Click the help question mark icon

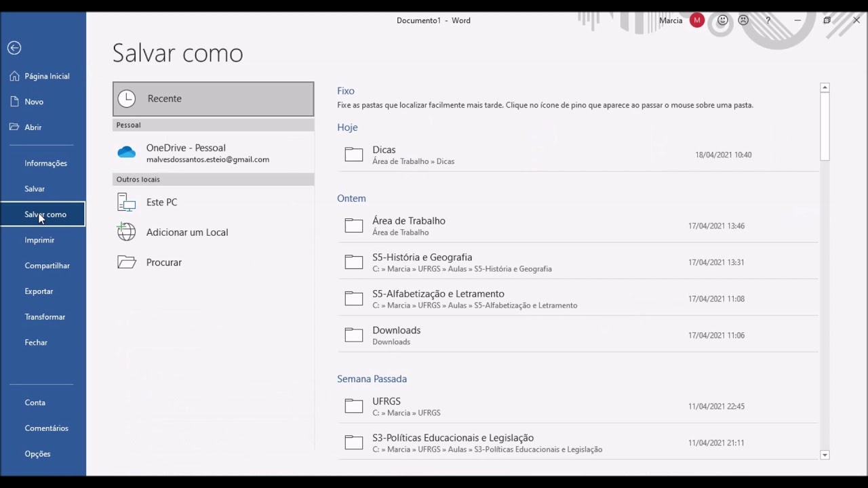click(768, 20)
